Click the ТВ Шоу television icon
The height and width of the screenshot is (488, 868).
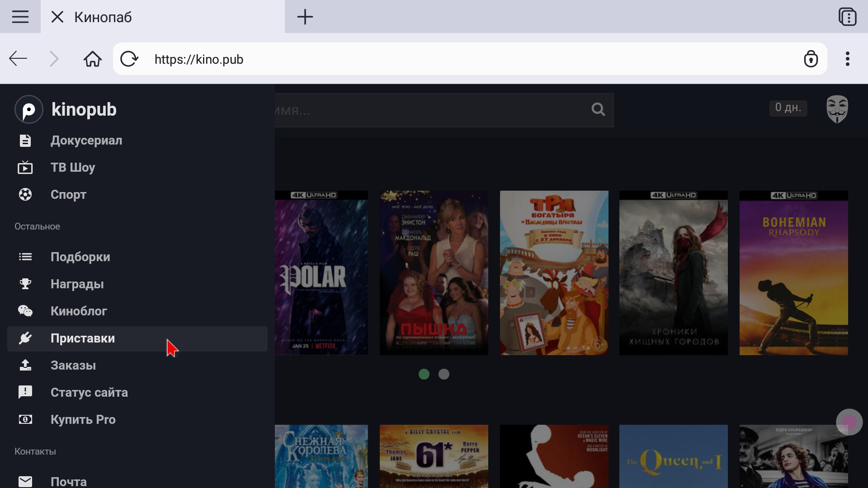pyautogui.click(x=25, y=168)
